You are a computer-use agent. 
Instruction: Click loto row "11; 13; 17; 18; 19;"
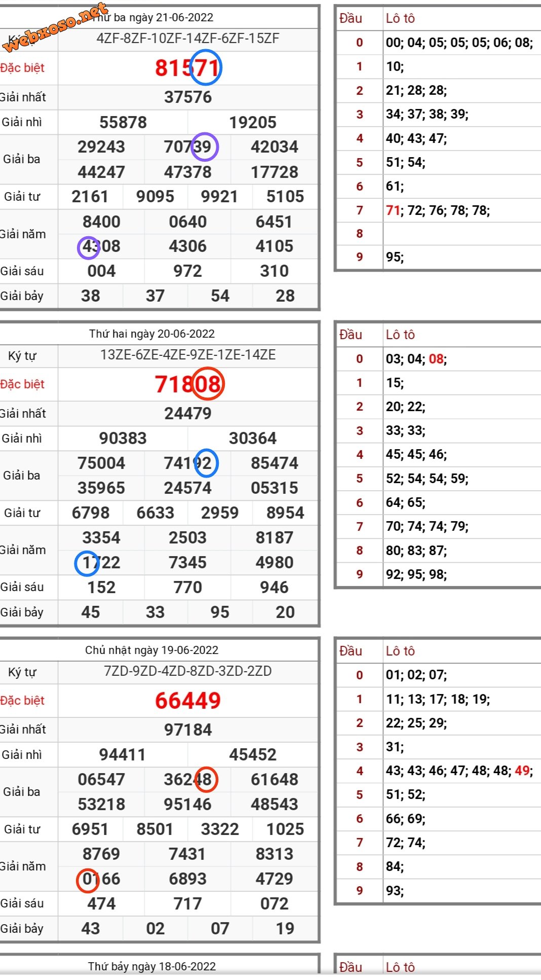point(438,699)
